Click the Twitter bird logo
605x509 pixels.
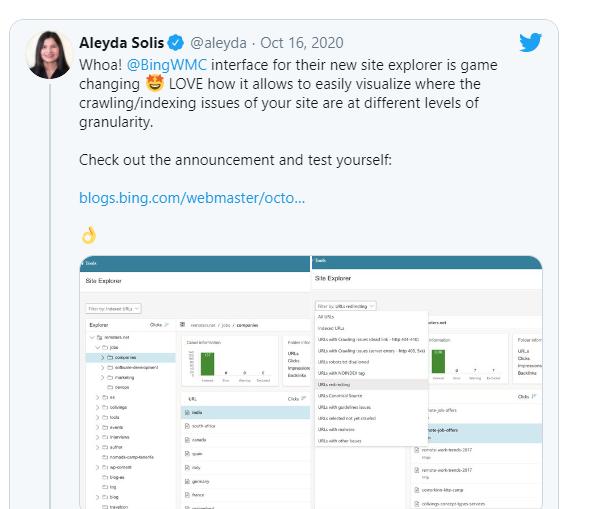pos(530,42)
